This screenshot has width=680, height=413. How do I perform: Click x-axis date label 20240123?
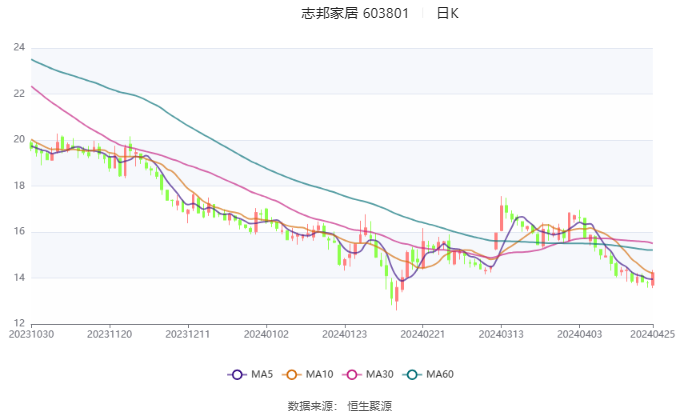[344, 334]
